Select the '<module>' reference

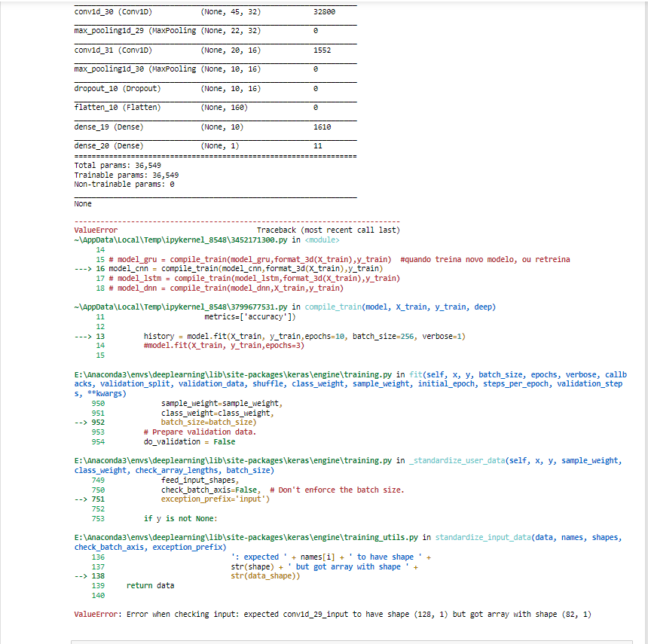point(322,240)
